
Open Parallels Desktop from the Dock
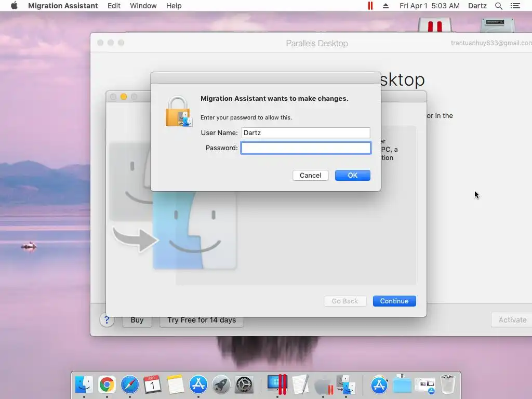277,385
